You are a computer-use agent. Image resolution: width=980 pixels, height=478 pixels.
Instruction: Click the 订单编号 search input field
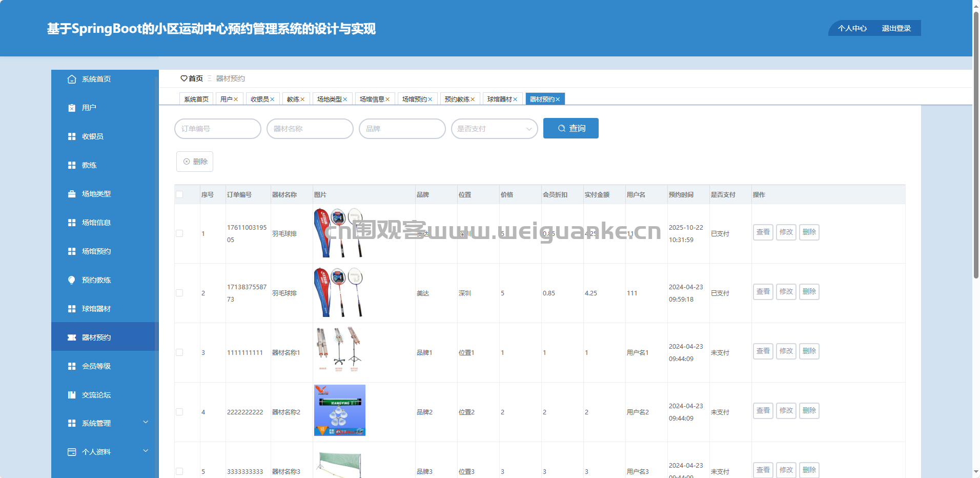[x=218, y=129]
